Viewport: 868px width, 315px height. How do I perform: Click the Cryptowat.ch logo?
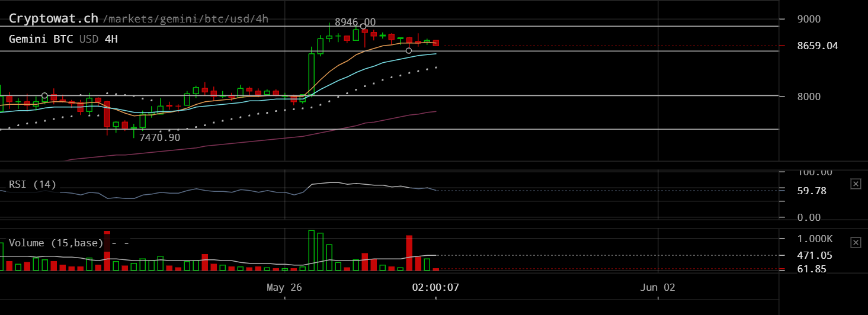point(53,18)
